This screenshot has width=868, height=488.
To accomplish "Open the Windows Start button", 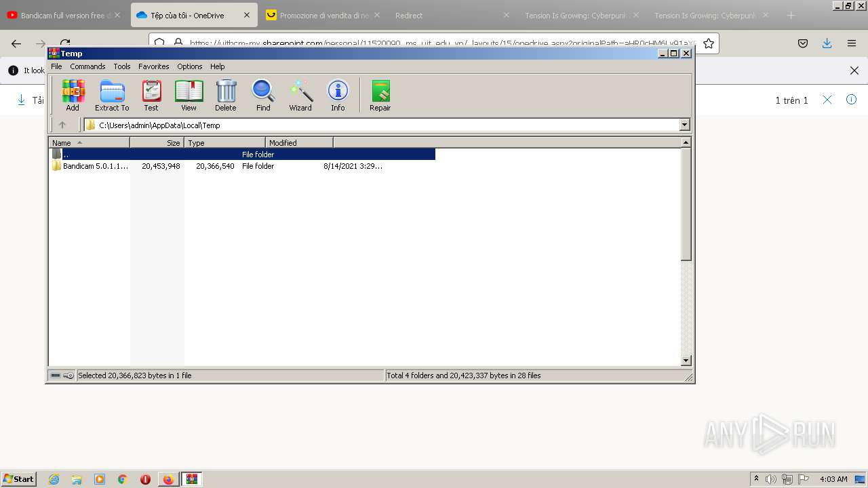I will [x=18, y=479].
